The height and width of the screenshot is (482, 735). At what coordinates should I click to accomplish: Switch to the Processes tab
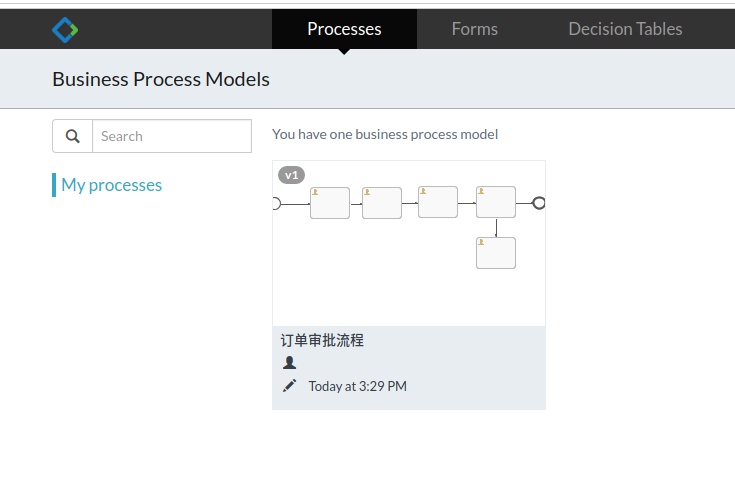tap(344, 29)
